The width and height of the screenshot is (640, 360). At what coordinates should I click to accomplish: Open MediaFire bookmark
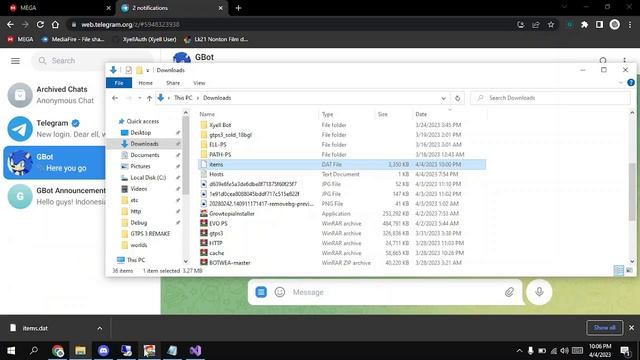click(73, 39)
